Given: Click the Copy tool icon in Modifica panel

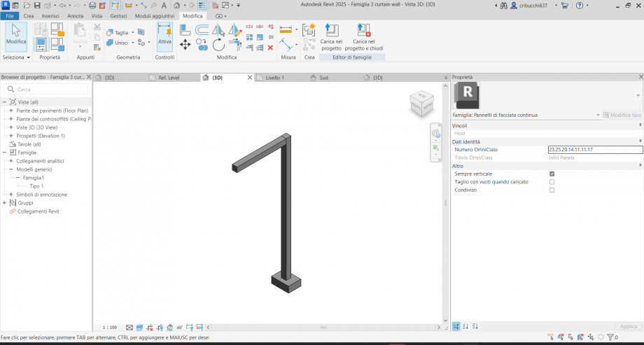Looking at the screenshot, I should (202, 44).
